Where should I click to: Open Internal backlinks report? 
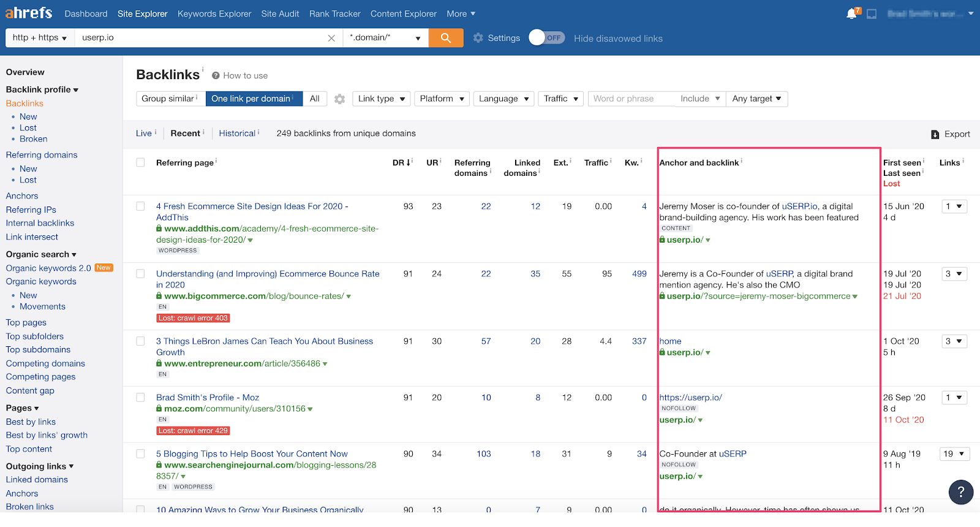[x=40, y=223]
